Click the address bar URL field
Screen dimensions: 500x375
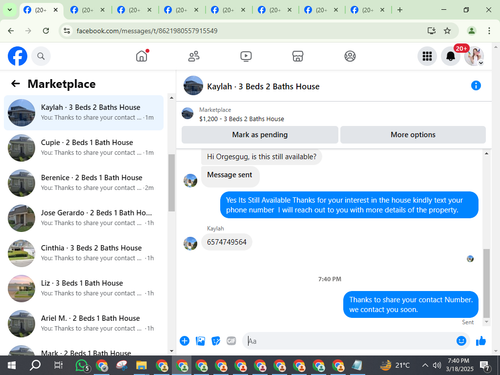[x=247, y=31]
